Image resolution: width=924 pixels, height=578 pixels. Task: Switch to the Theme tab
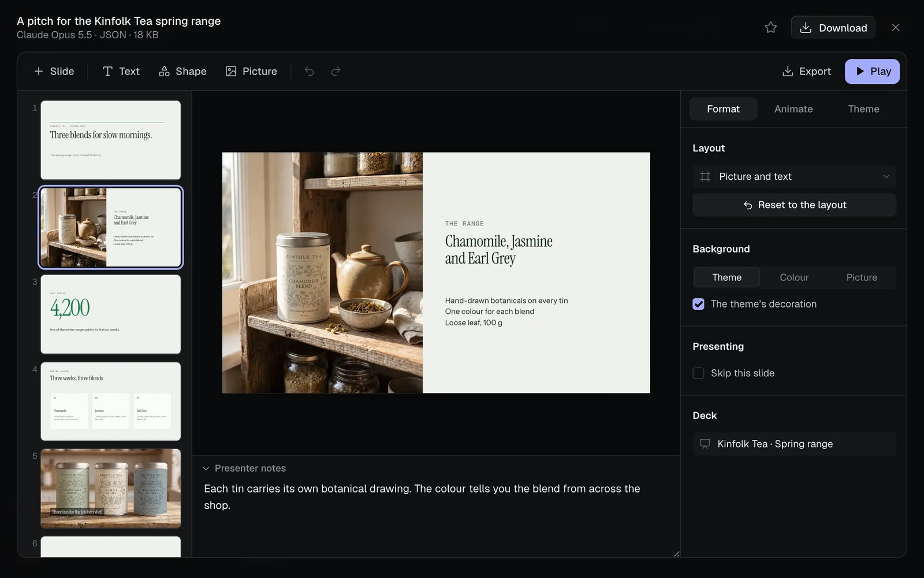pos(863,109)
